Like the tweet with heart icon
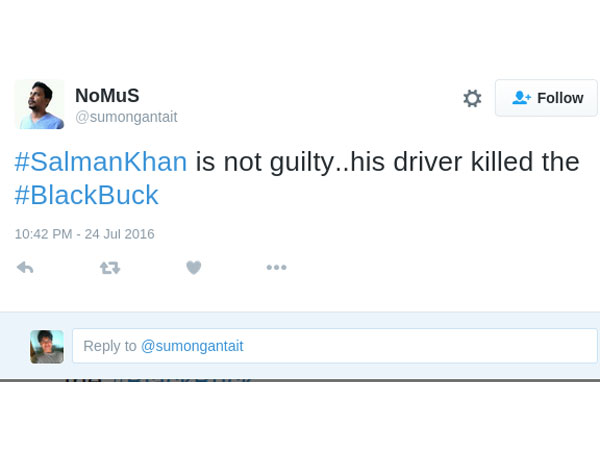 (x=194, y=267)
